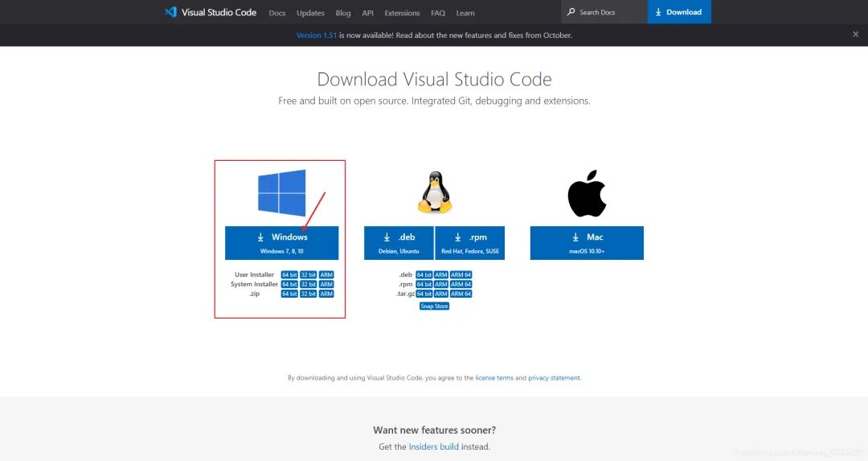Download Windows User Installer 64 bit

(x=289, y=275)
